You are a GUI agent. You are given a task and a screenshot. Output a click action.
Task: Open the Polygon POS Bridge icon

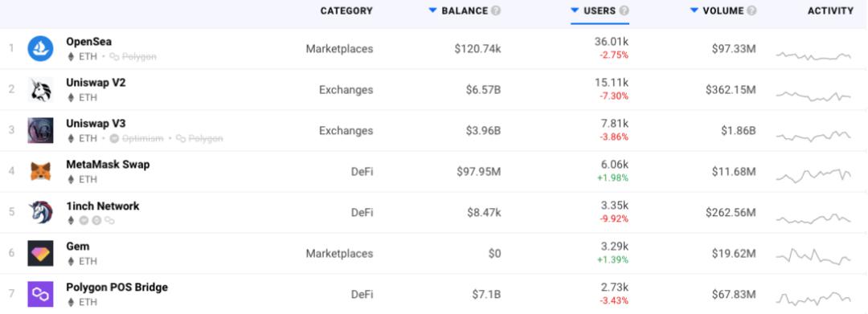40,294
